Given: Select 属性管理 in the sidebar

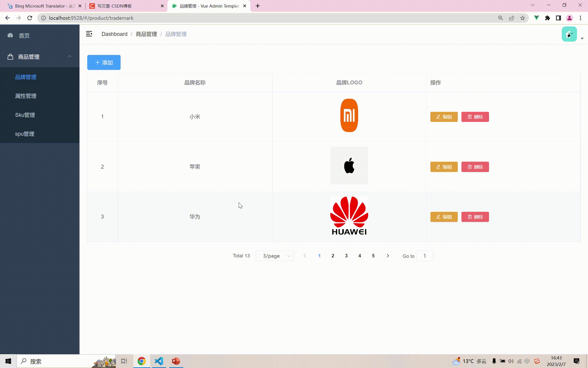Looking at the screenshot, I should pyautogui.click(x=39, y=96).
